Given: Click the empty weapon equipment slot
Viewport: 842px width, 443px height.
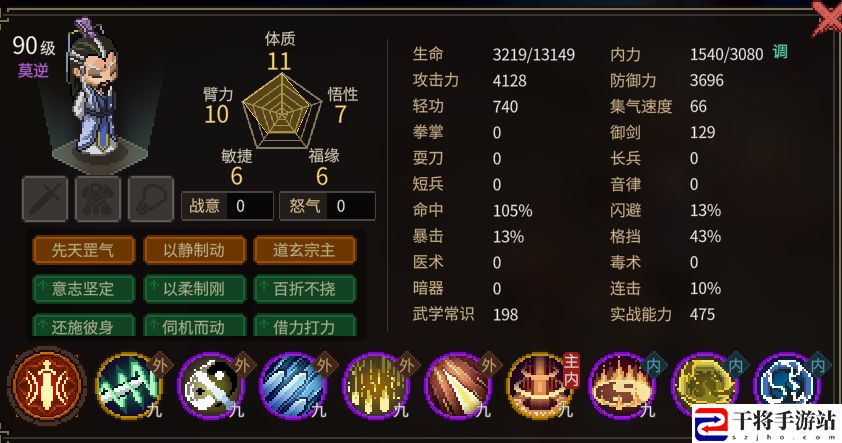Looking at the screenshot, I should coord(45,199).
